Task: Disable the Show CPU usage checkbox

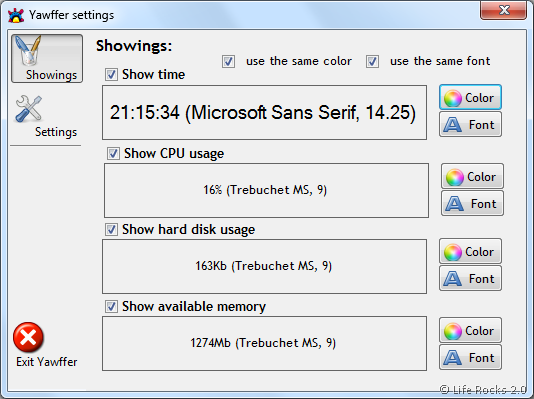Action: click(113, 154)
